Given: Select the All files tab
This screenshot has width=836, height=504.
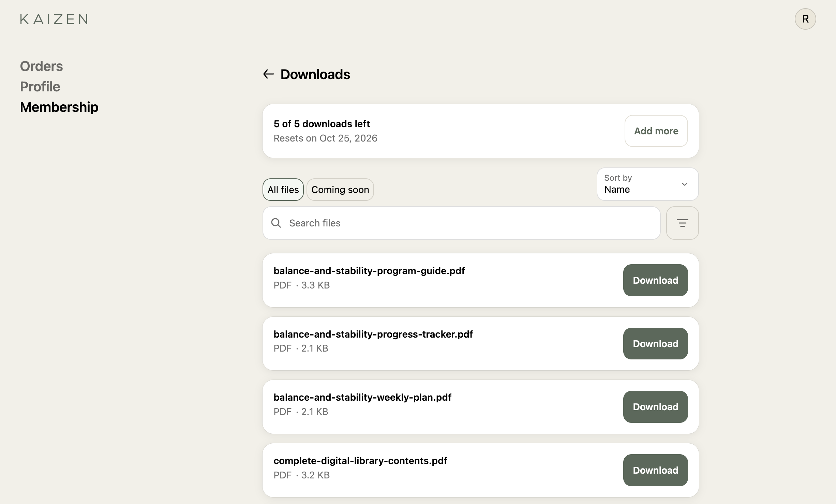Looking at the screenshot, I should pyautogui.click(x=283, y=190).
